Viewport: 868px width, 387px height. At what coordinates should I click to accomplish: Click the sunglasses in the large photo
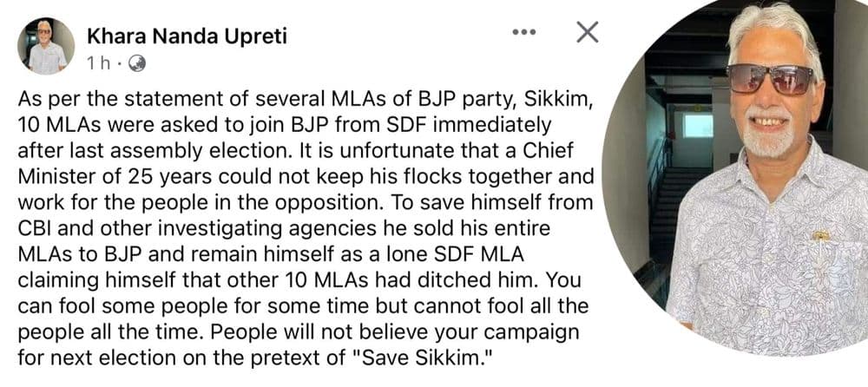pyautogui.click(x=768, y=79)
